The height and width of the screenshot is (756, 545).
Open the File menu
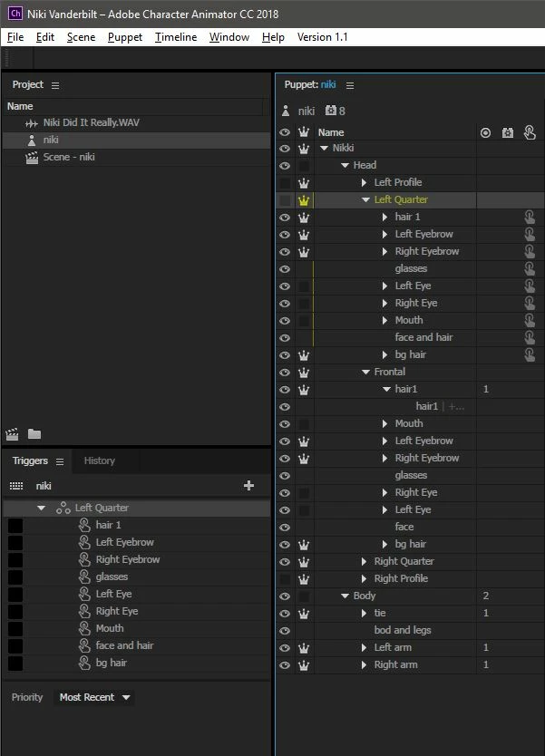(15, 37)
